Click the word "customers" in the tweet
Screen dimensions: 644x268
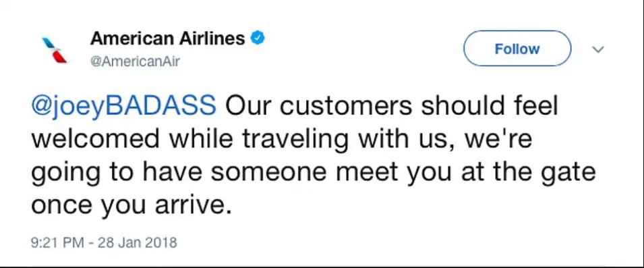[x=347, y=106]
